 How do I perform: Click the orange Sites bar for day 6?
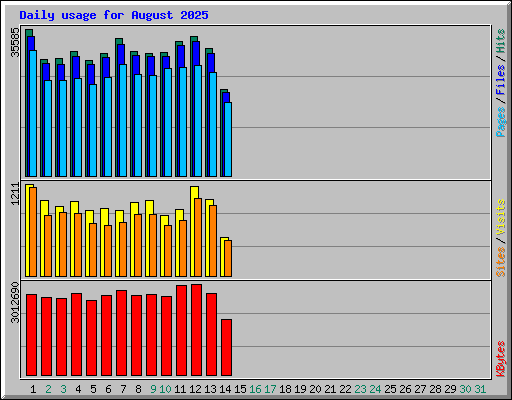click(108, 251)
